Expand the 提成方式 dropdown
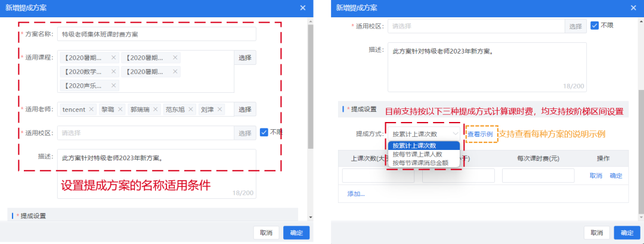Viewport: 644px width, 244px height. tap(424, 134)
